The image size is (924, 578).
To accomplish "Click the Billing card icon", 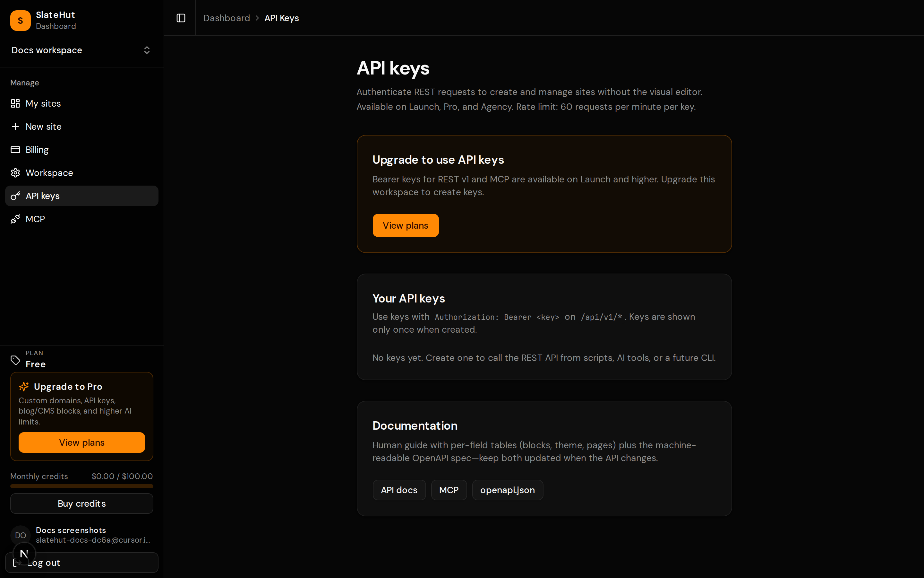I will click(x=15, y=150).
